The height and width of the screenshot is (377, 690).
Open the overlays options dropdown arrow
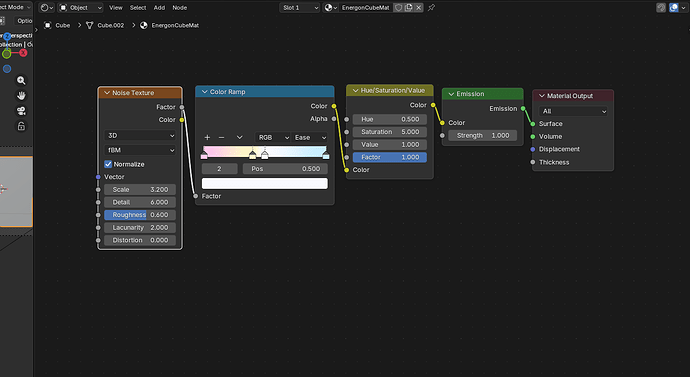click(x=683, y=7)
